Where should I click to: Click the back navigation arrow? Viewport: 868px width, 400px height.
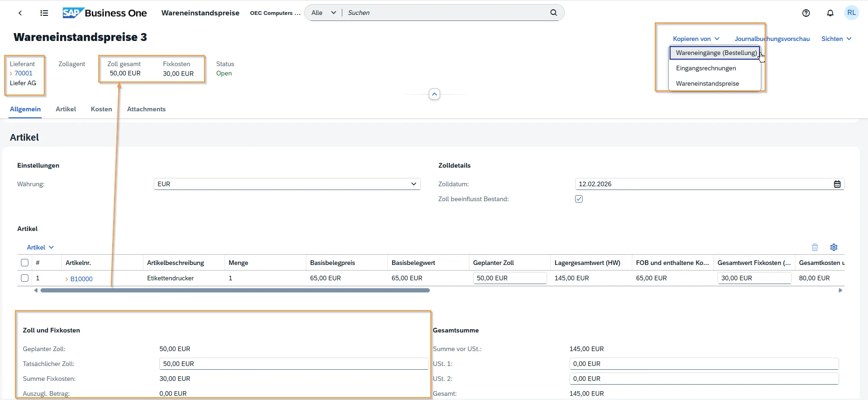point(20,13)
